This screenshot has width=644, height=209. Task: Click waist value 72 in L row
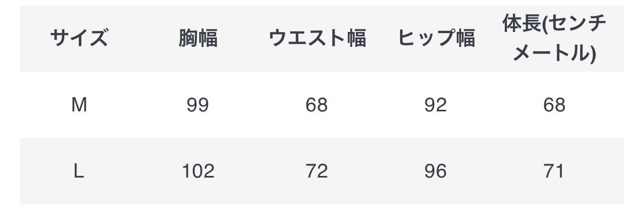pos(316,171)
